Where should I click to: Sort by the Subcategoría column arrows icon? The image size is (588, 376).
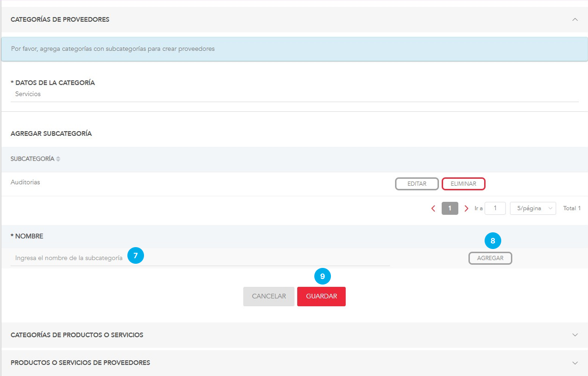[58, 159]
